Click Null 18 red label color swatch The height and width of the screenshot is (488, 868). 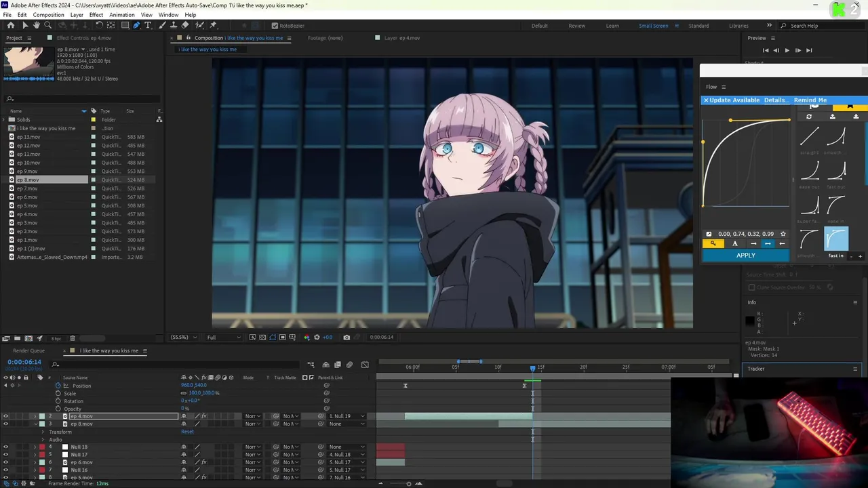pos(42,447)
